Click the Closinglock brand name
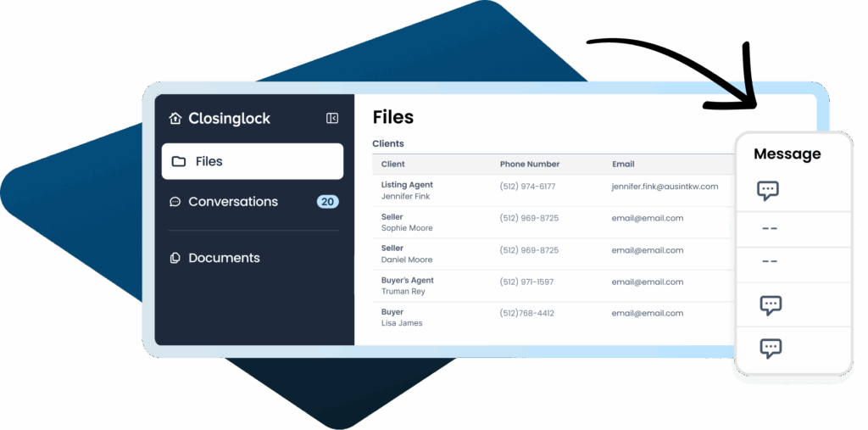868x430 pixels. [x=229, y=118]
